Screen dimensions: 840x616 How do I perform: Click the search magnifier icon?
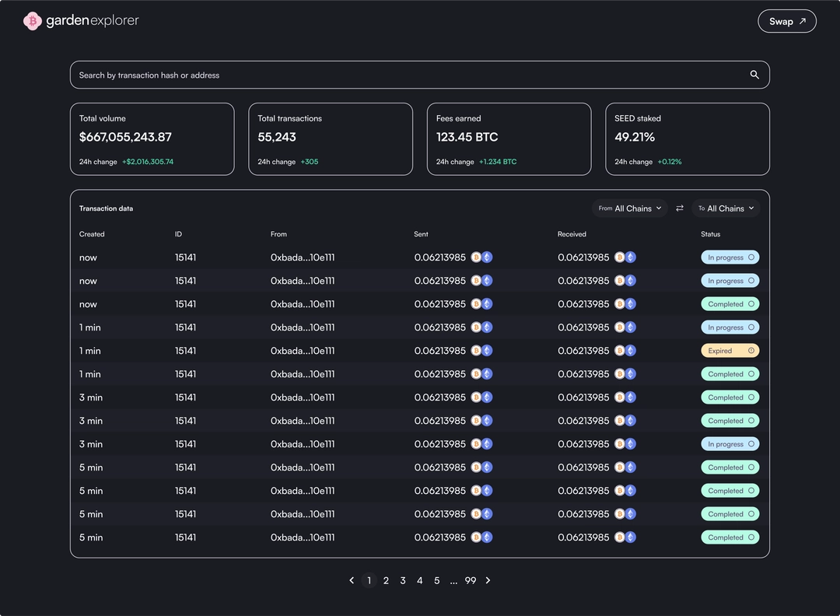tap(754, 75)
